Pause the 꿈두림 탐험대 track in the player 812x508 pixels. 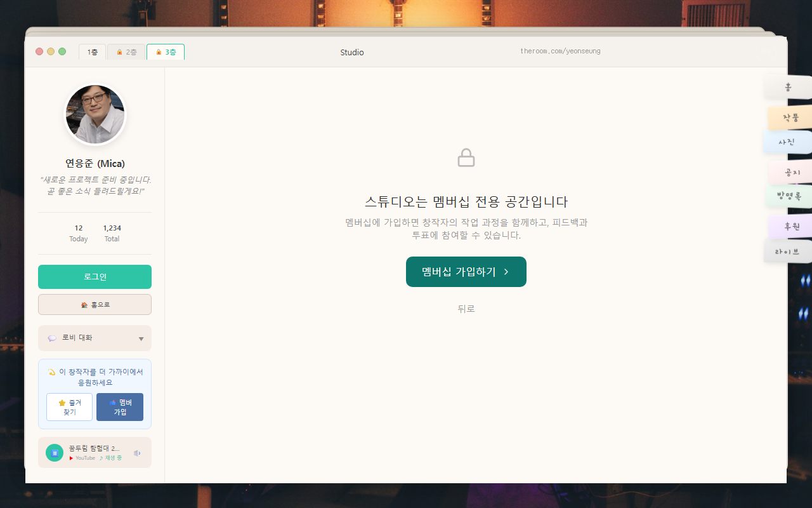point(54,453)
